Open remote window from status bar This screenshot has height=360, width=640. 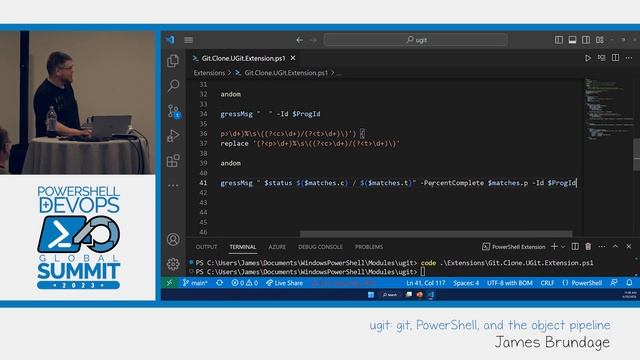[169, 282]
